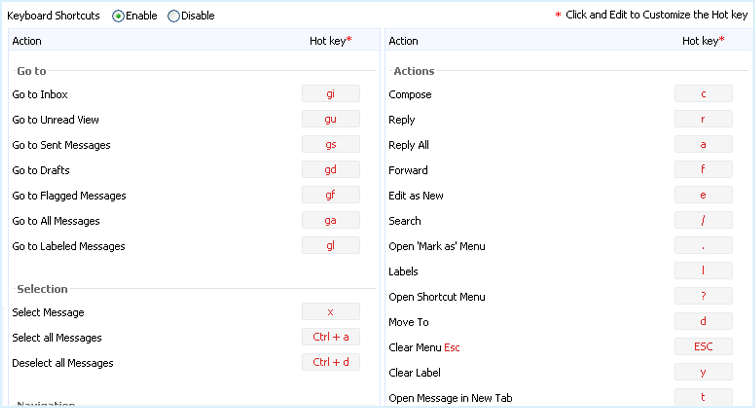Edit the Reply All hot key field
755x408 pixels.
(x=703, y=145)
